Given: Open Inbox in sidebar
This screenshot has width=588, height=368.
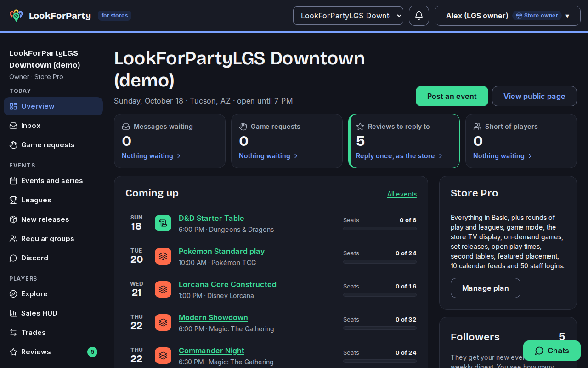Looking at the screenshot, I should 53,126.
